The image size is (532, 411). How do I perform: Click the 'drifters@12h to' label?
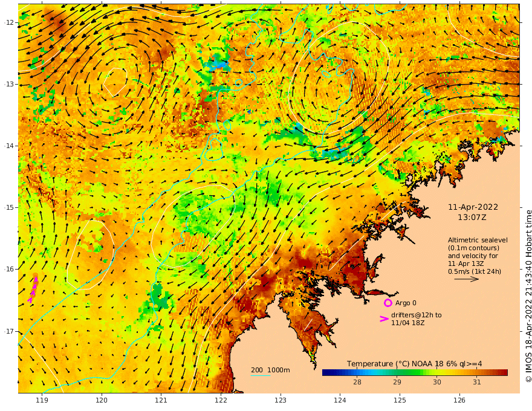[x=417, y=315]
